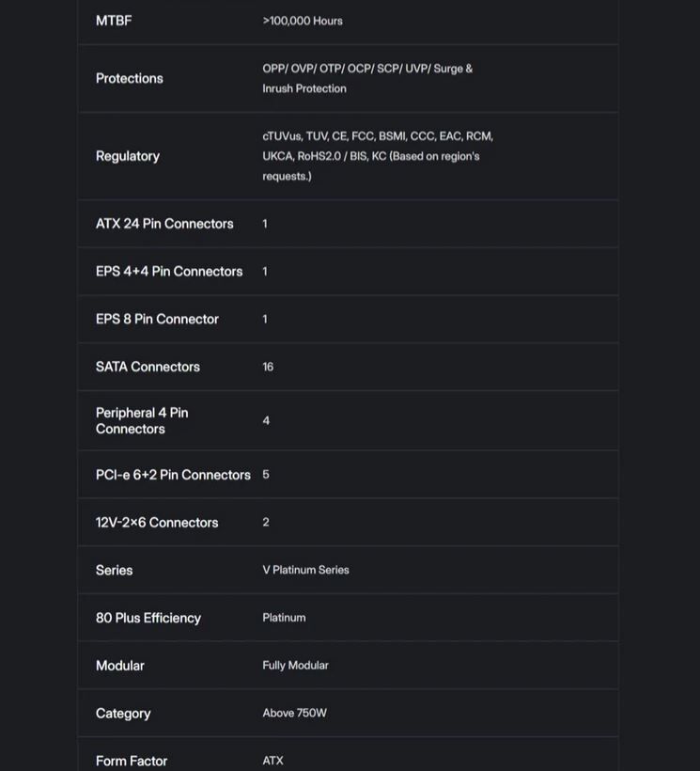Click the Protections row label
The width and height of the screenshot is (700, 771).
click(130, 79)
